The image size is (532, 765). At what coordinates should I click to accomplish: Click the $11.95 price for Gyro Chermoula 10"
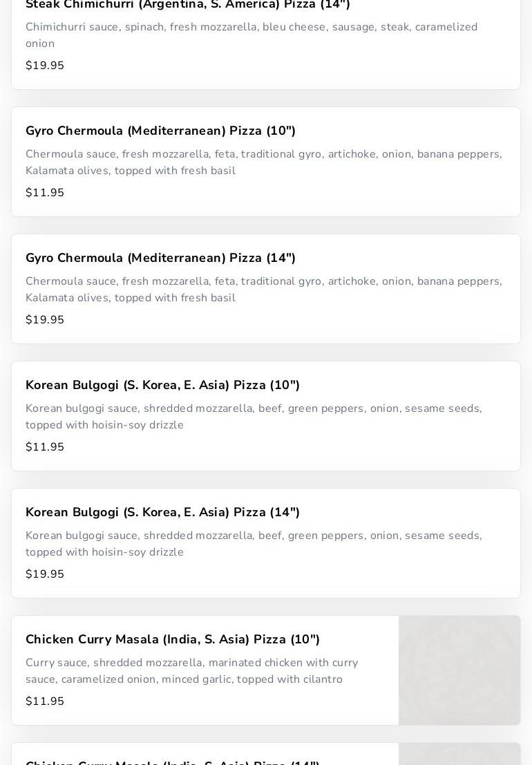pos(45,193)
